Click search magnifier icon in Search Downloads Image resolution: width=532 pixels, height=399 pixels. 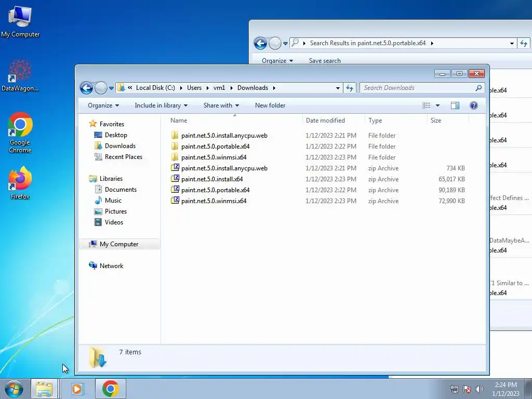point(478,88)
